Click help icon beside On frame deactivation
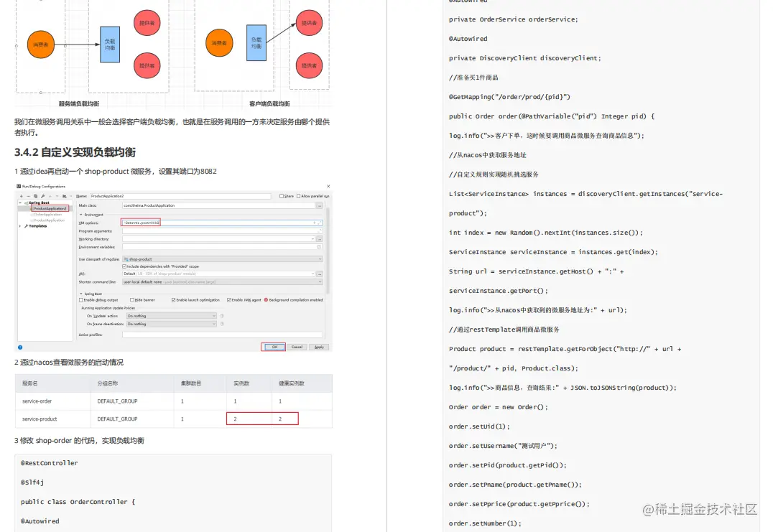 (222, 324)
